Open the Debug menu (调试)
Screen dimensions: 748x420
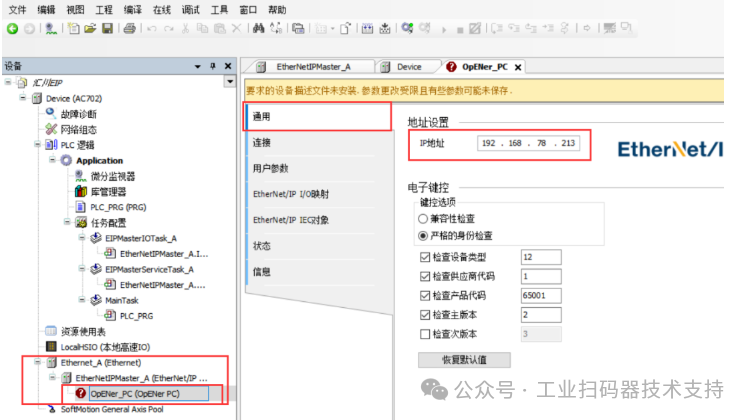191,10
